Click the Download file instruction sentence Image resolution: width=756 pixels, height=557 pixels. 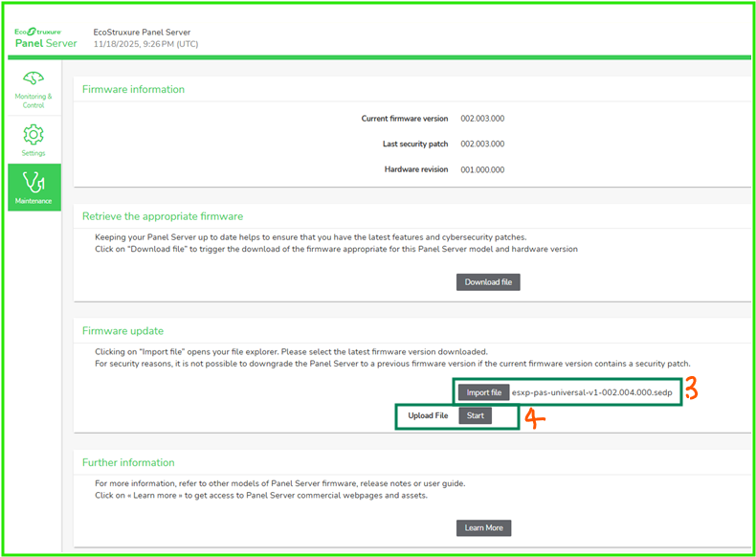point(336,250)
